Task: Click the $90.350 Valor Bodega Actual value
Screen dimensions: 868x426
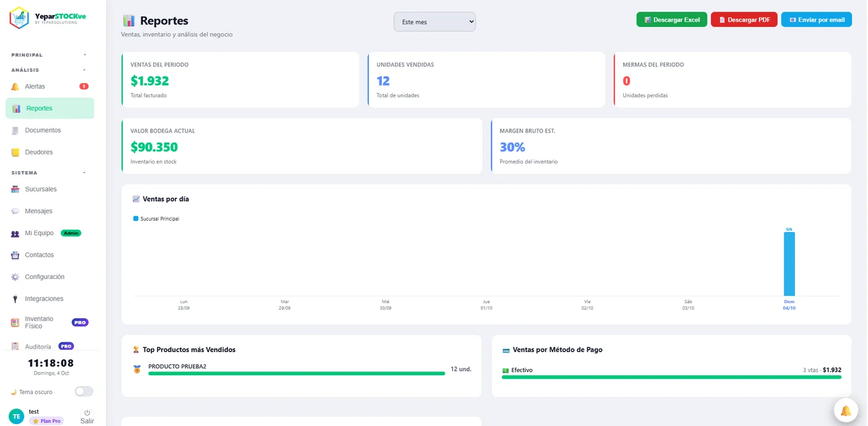Action: [x=154, y=147]
